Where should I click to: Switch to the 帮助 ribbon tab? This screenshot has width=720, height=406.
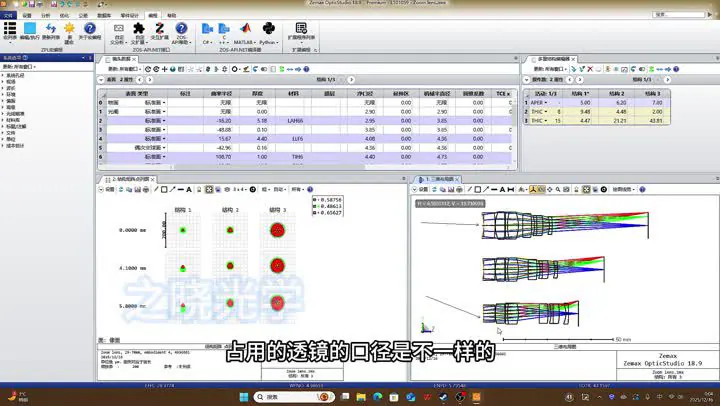coord(172,15)
